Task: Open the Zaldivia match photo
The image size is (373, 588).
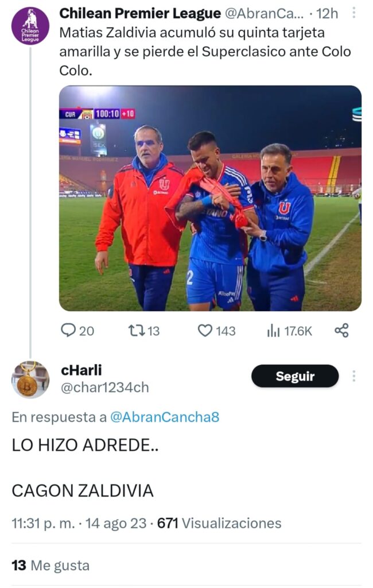Action: click(210, 198)
